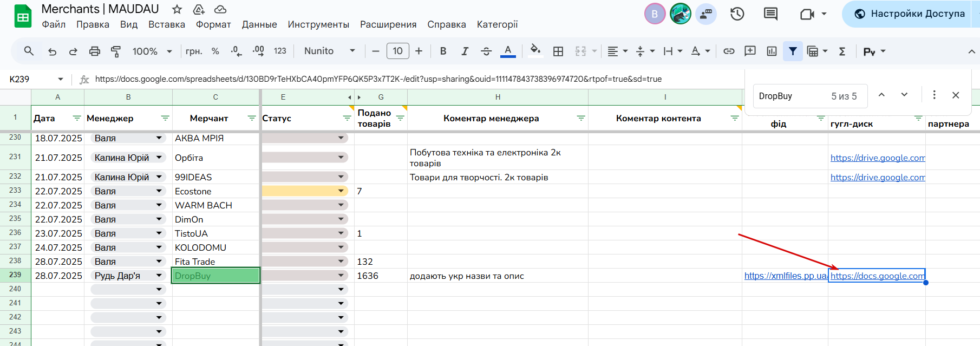
Task: Activate the paint format tool
Action: (116, 51)
